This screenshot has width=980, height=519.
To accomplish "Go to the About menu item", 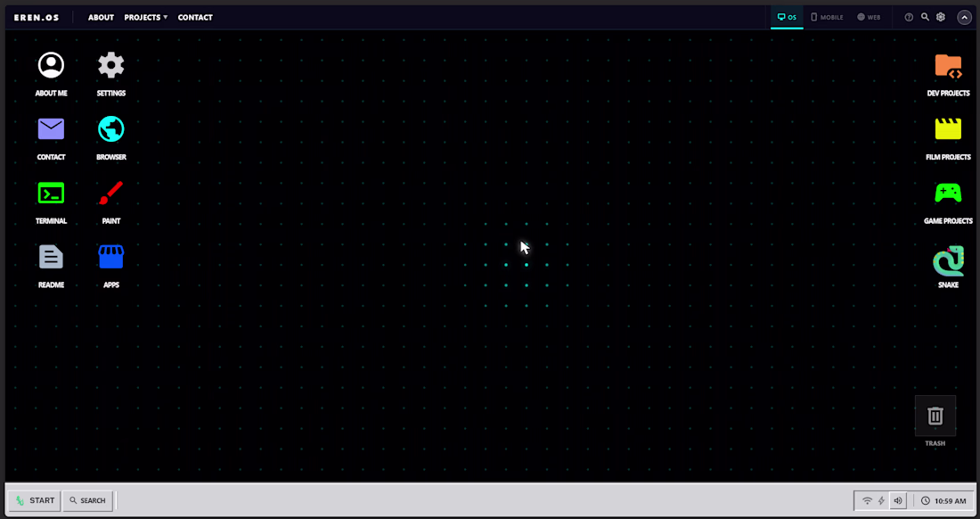I will click(101, 18).
